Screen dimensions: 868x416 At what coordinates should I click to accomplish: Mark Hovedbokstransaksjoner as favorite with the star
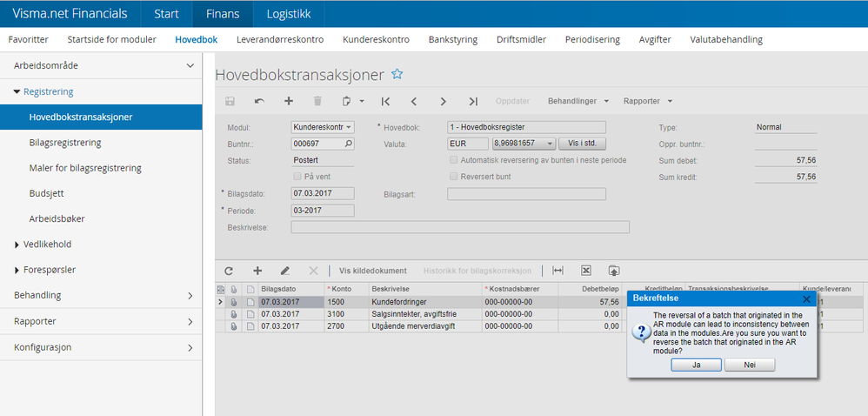click(397, 74)
